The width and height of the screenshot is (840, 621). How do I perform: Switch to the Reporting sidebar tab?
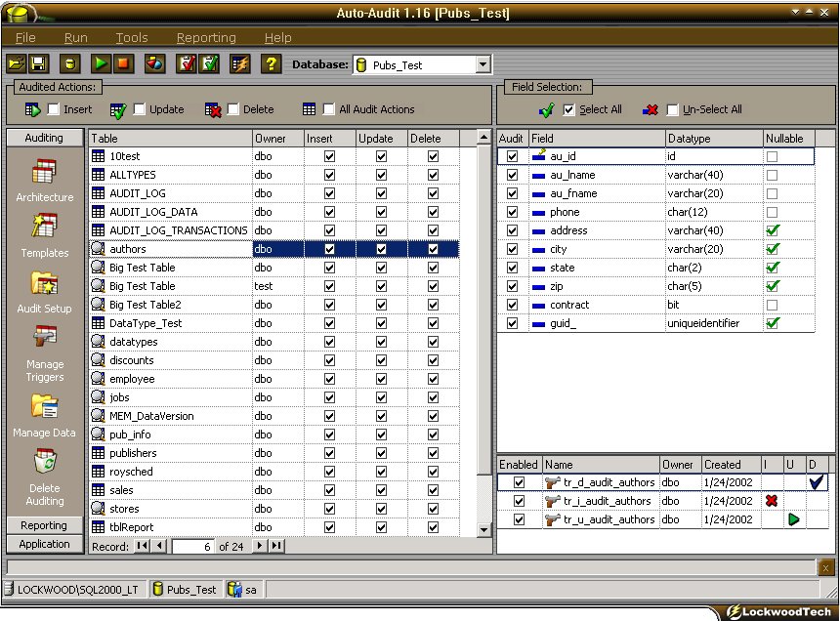tap(45, 525)
